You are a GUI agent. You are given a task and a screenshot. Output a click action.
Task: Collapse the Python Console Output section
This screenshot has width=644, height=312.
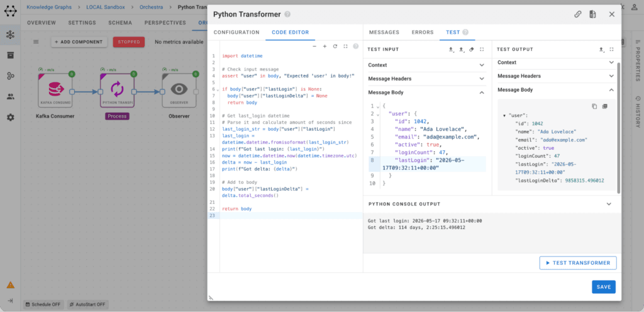pyautogui.click(x=609, y=204)
